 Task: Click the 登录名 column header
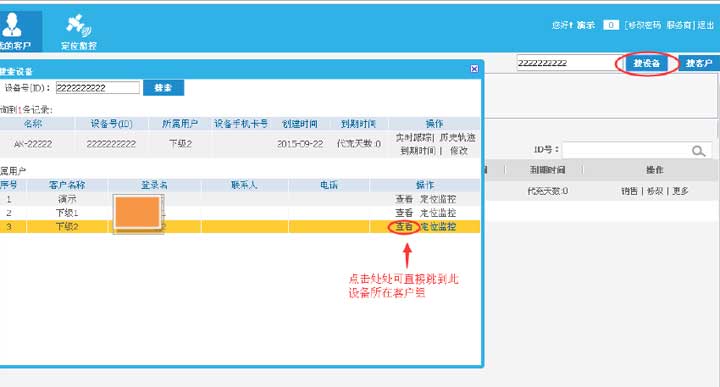pyautogui.click(x=154, y=185)
